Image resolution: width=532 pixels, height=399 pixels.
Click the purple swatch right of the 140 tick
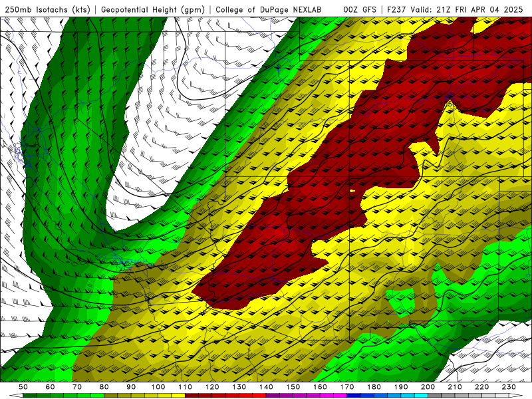tap(273, 396)
